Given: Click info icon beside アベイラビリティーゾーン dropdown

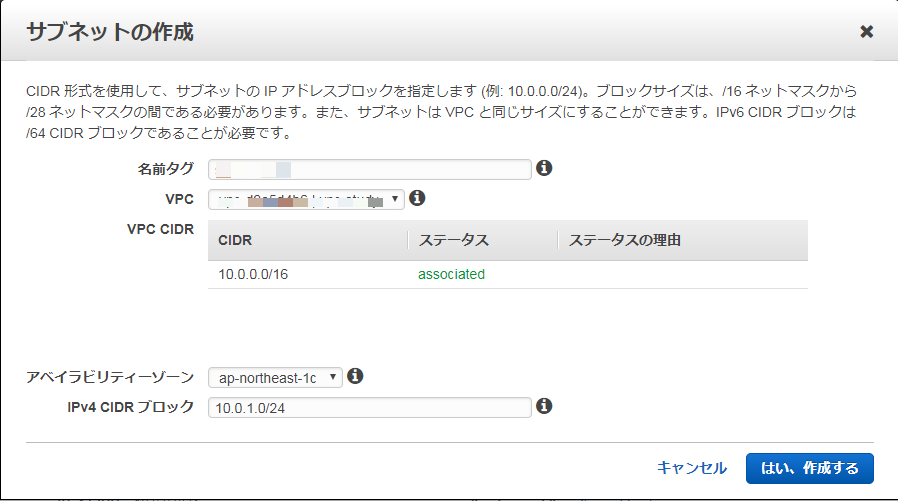Looking at the screenshot, I should tap(355, 377).
